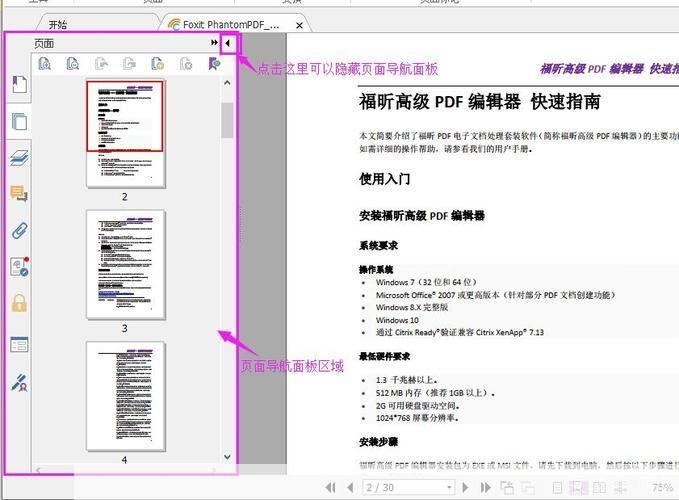679x500 pixels.
Task: Collapse the page navigation panel
Action: click(228, 43)
